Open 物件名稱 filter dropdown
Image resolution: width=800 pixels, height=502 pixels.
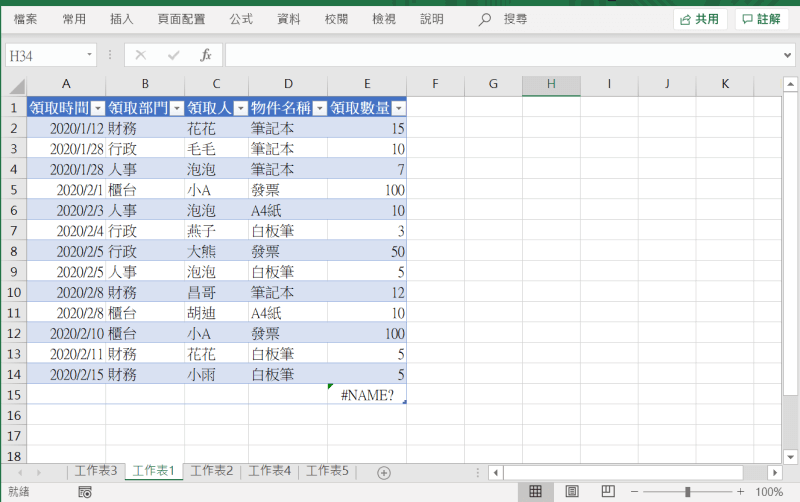coord(319,108)
